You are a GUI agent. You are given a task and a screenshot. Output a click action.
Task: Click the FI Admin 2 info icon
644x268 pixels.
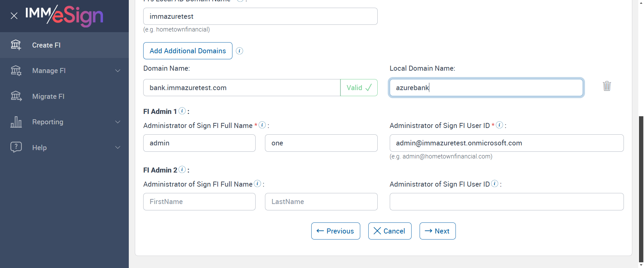coord(182,170)
